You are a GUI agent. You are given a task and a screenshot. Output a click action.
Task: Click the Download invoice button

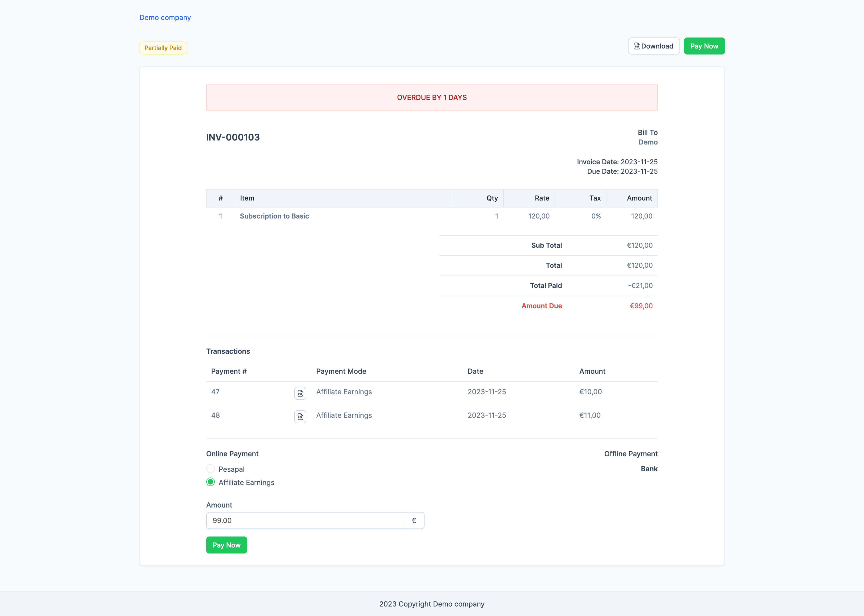click(653, 46)
